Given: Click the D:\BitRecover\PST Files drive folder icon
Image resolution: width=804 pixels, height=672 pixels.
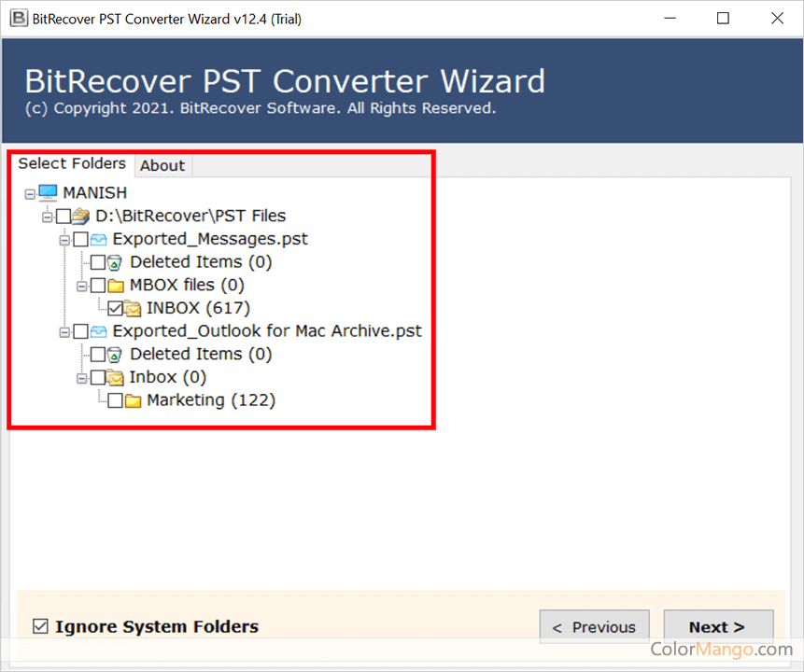Looking at the screenshot, I should [80, 216].
